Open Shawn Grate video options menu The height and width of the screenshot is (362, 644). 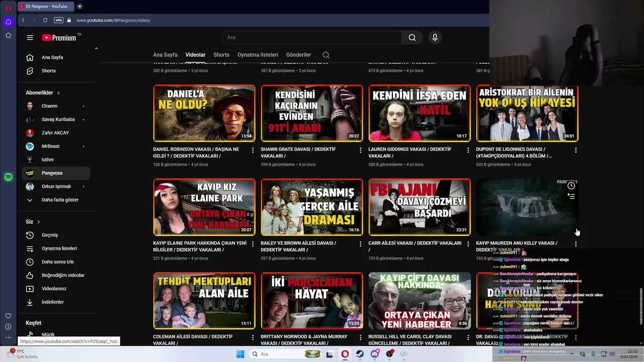(360, 150)
